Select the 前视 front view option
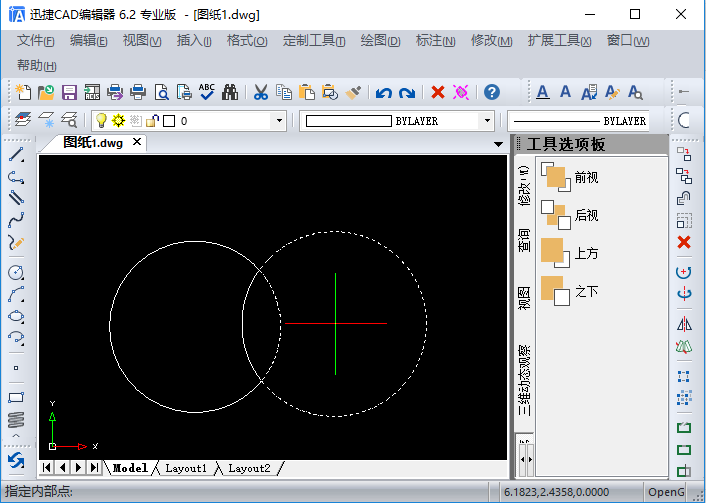706x503 pixels. tap(570, 177)
